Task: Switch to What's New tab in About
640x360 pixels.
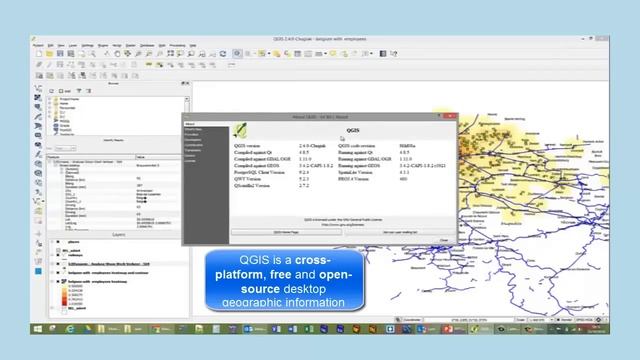Action: [x=193, y=129]
